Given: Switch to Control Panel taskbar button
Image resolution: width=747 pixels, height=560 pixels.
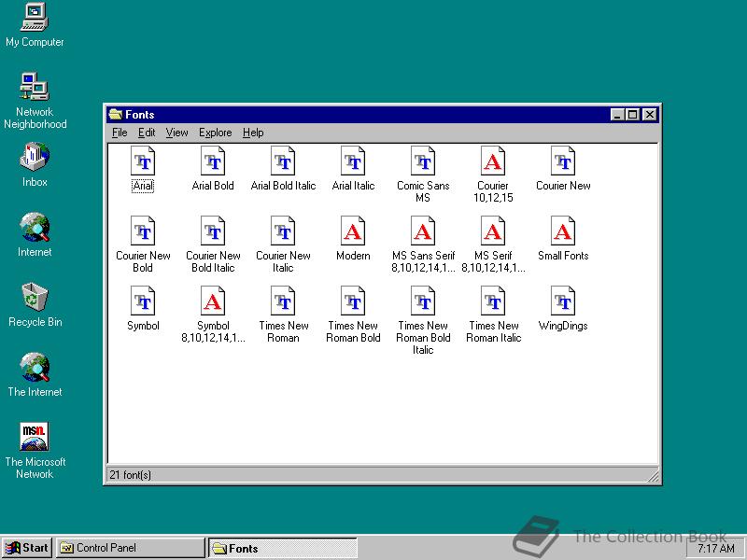Looking at the screenshot, I should click(130, 548).
